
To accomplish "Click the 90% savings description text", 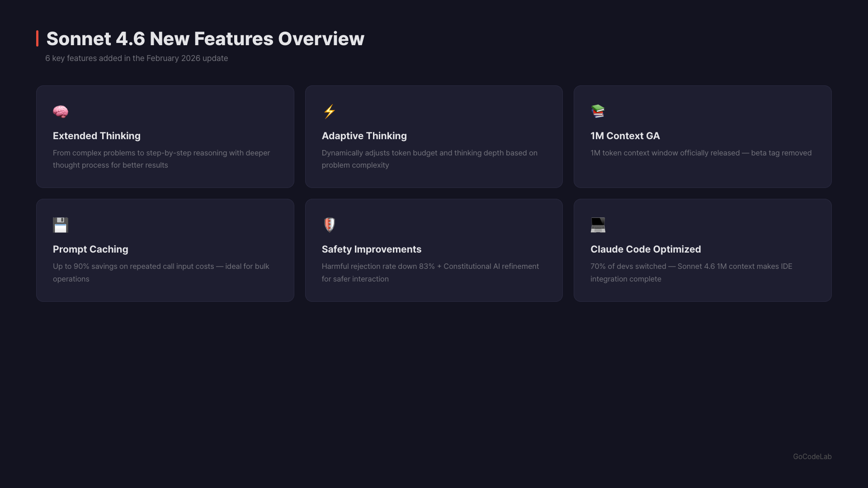I will [x=160, y=272].
